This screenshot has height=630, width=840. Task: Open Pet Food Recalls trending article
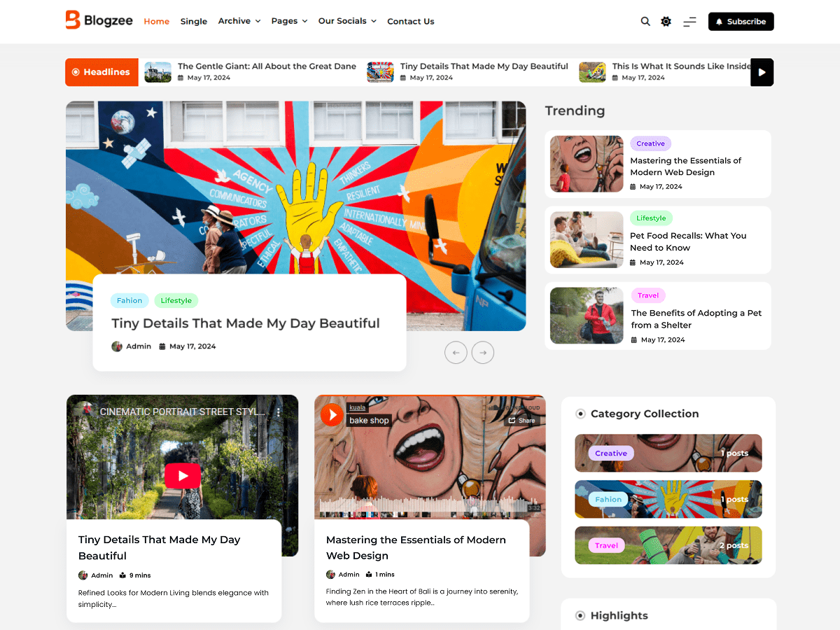click(688, 241)
